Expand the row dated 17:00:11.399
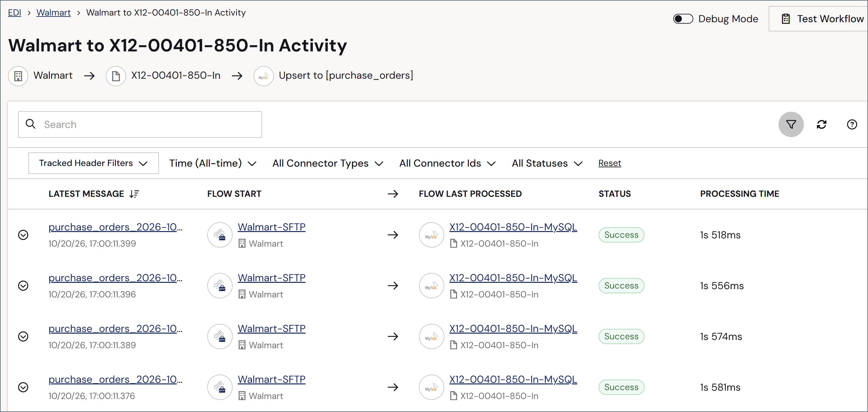The height and width of the screenshot is (412, 868). [23, 235]
